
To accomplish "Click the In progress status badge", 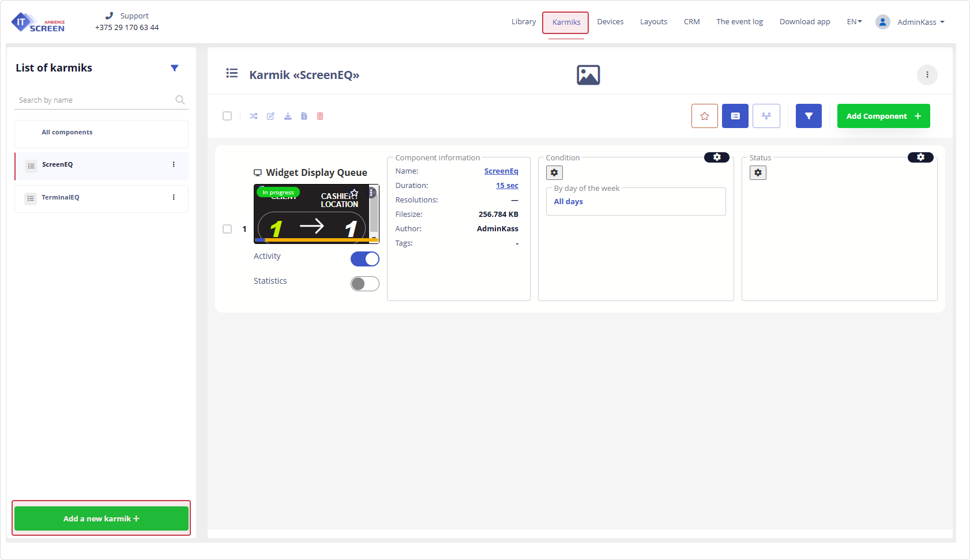I will click(x=278, y=193).
